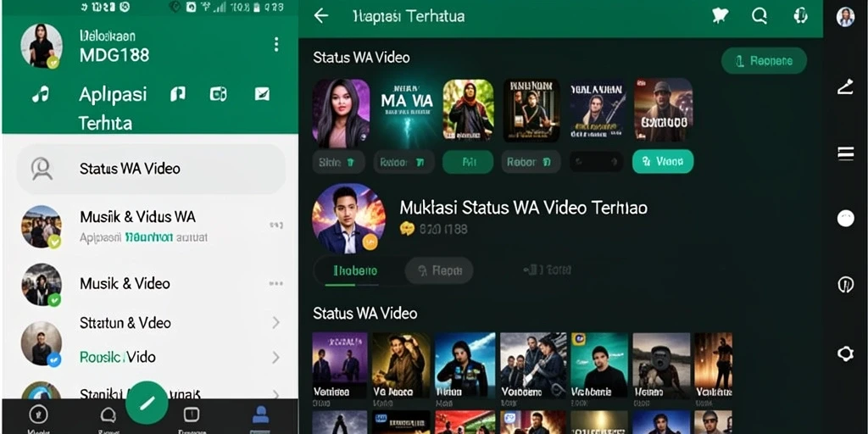Screen dimensions: 868x434
Task: Tap the bookmark-style icon right of Aplipasi
Action: tap(178, 95)
